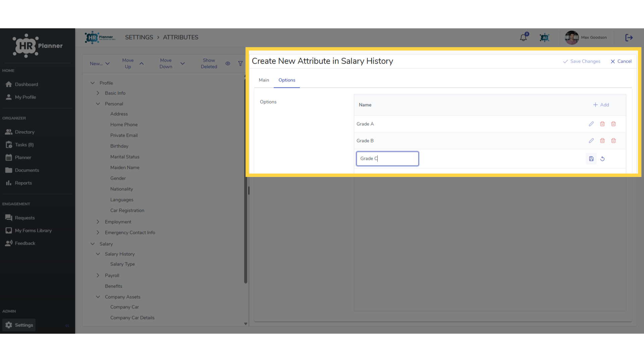Select the Options tab
This screenshot has height=362, width=644.
click(287, 80)
